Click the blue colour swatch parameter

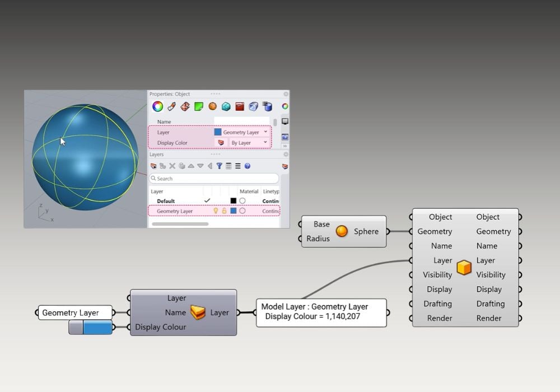click(x=90, y=327)
